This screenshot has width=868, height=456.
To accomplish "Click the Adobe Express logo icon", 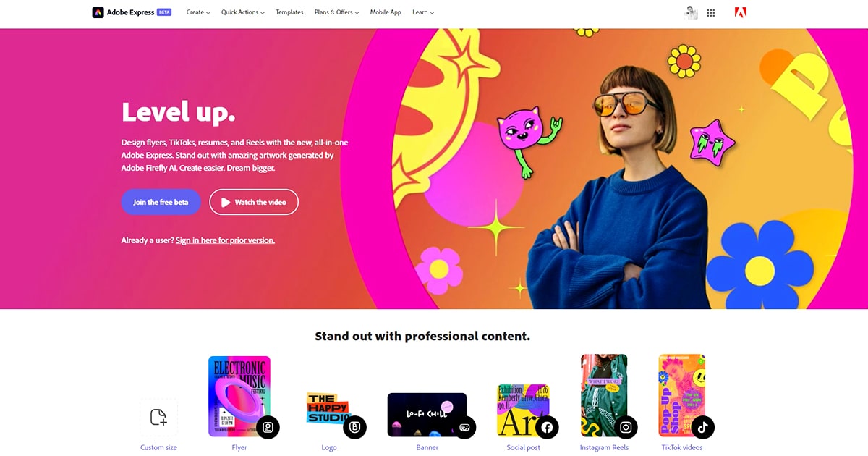I will (x=98, y=12).
